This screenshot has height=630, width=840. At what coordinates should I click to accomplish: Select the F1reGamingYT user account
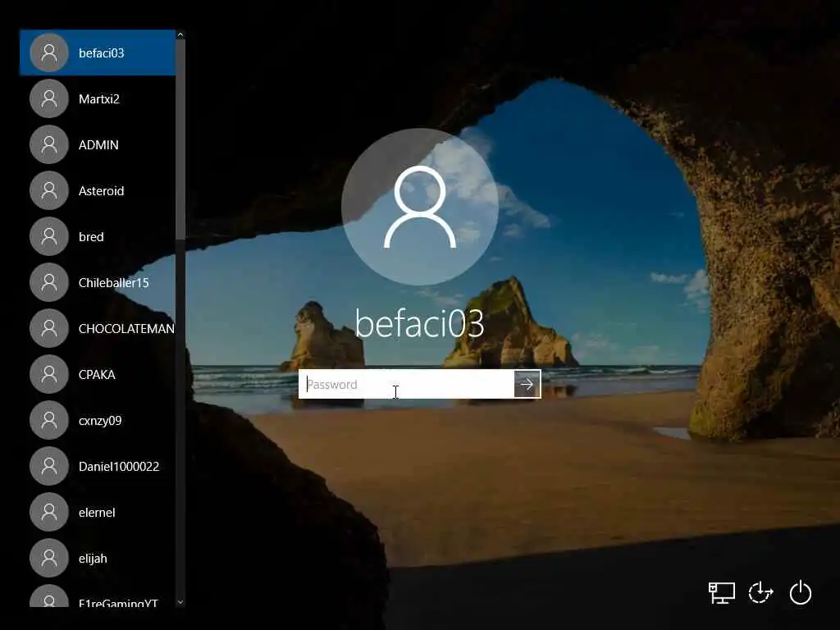coord(98,596)
